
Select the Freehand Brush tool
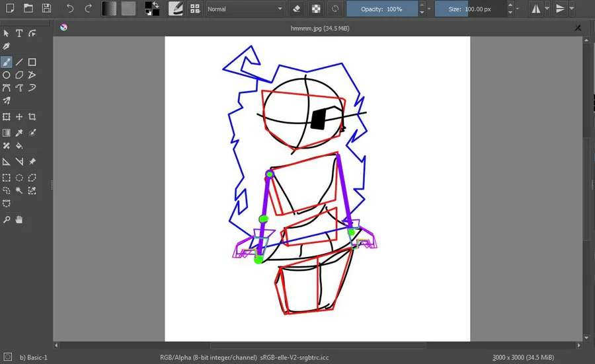7,62
